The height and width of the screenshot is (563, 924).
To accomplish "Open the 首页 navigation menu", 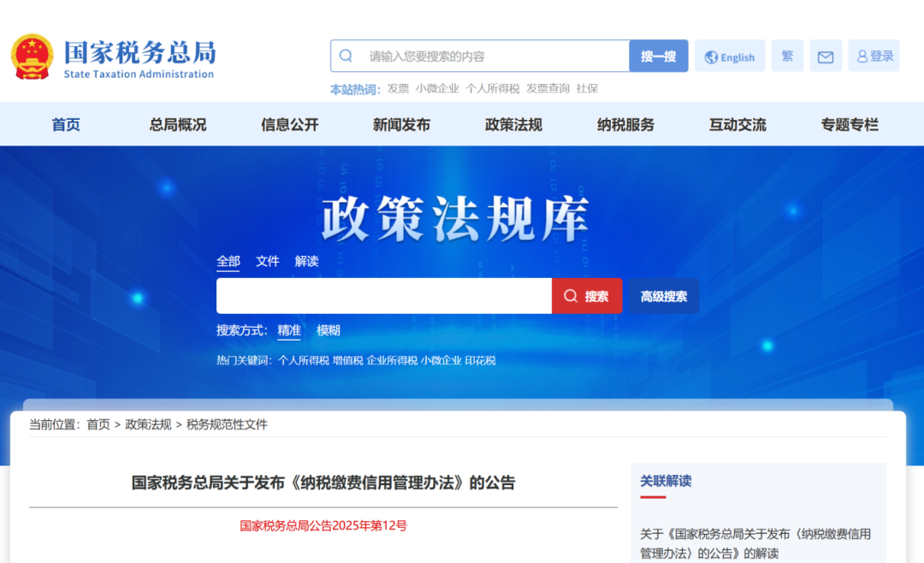I will (66, 124).
